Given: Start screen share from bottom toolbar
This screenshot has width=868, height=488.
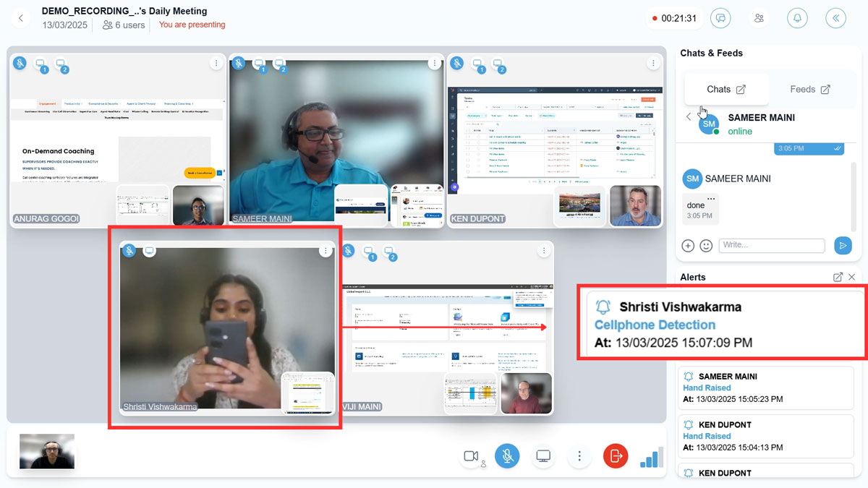Looking at the screenshot, I should [x=543, y=456].
